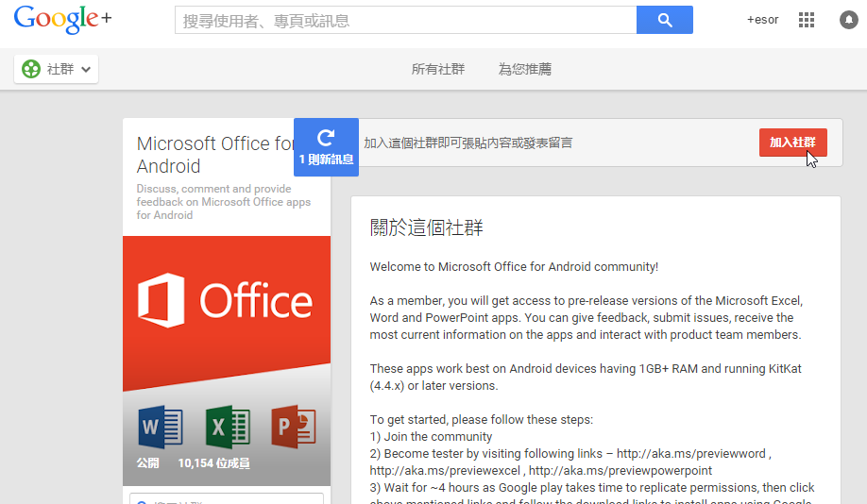Click the 關於這個社群 heading

point(426,227)
